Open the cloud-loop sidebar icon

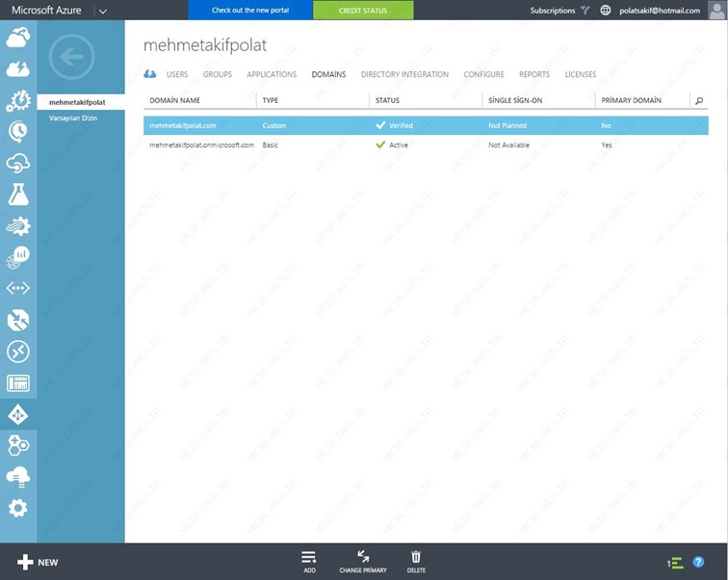pyautogui.click(x=18, y=164)
